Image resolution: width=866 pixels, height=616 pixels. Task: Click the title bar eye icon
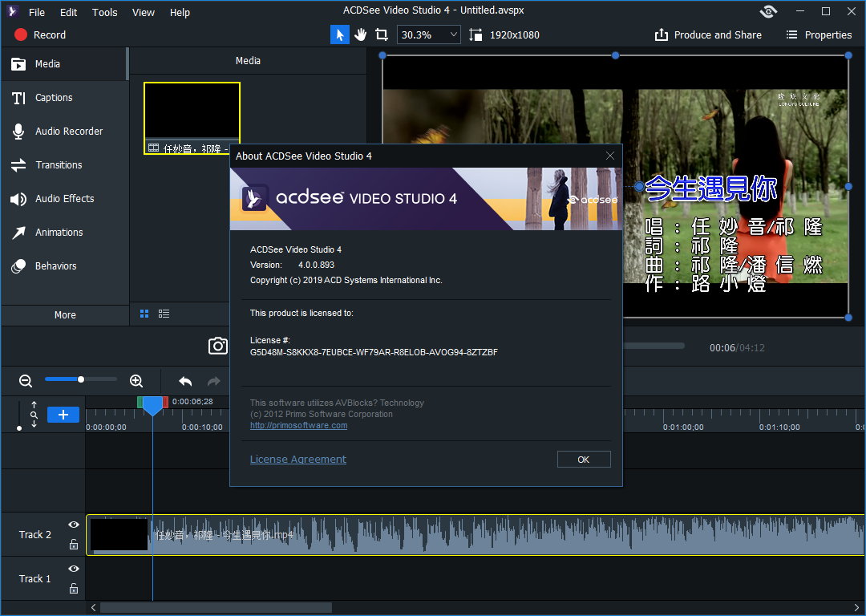pos(768,11)
